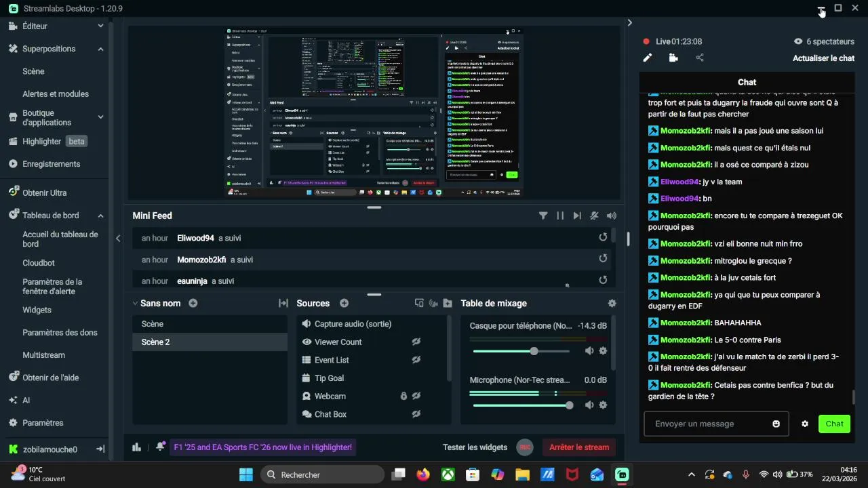868x488 pixels.
Task: Replay the Eliwood94 follow alert
Action: pyautogui.click(x=603, y=237)
